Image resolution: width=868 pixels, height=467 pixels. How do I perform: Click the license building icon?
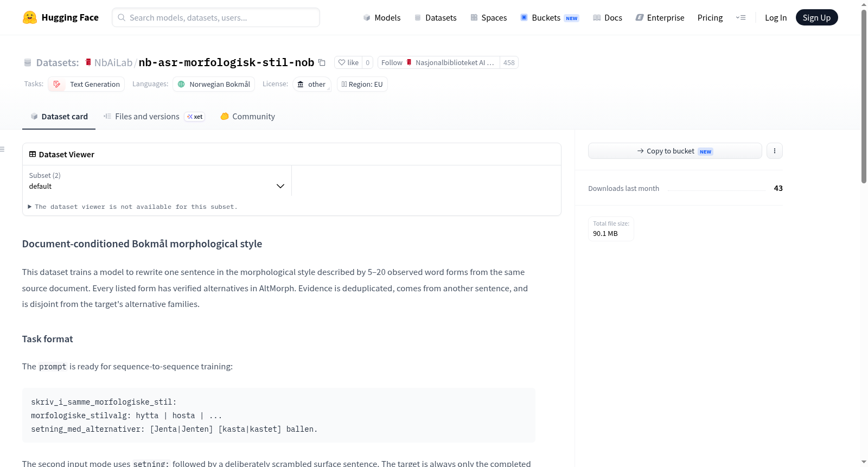coord(301,84)
